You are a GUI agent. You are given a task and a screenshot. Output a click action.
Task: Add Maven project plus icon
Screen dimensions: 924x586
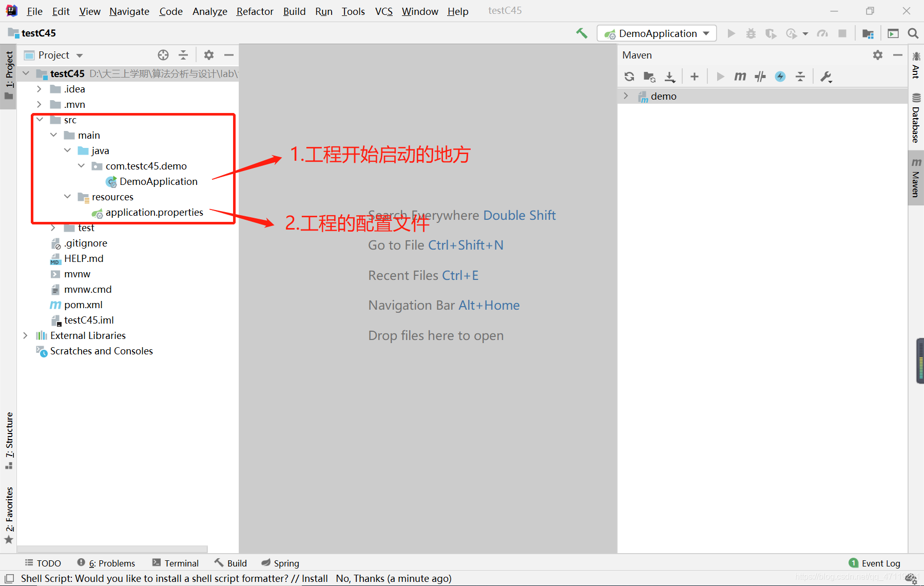[695, 77]
